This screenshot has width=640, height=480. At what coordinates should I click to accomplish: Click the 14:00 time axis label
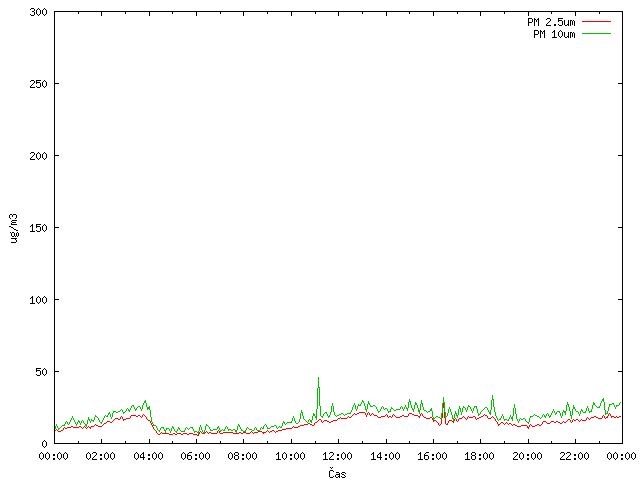tap(385, 456)
